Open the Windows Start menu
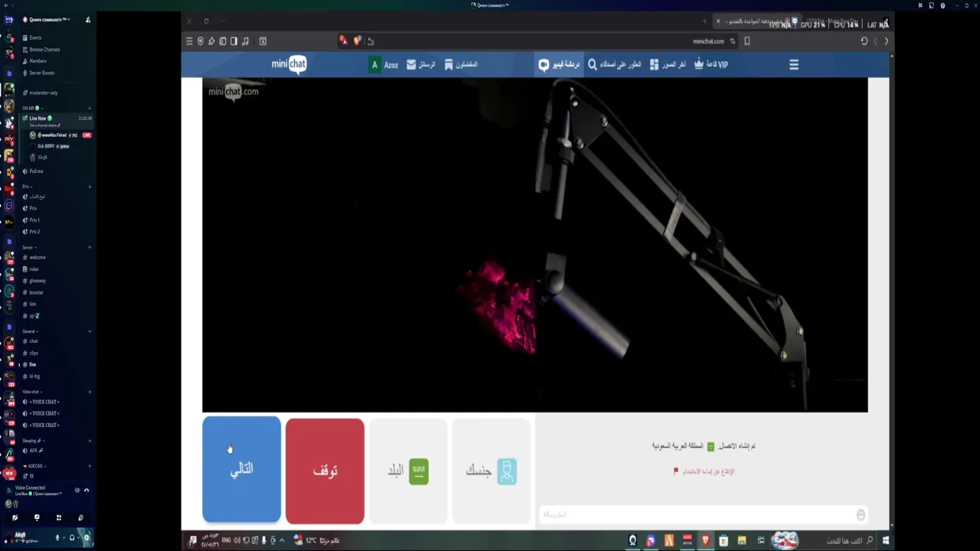 887,540
